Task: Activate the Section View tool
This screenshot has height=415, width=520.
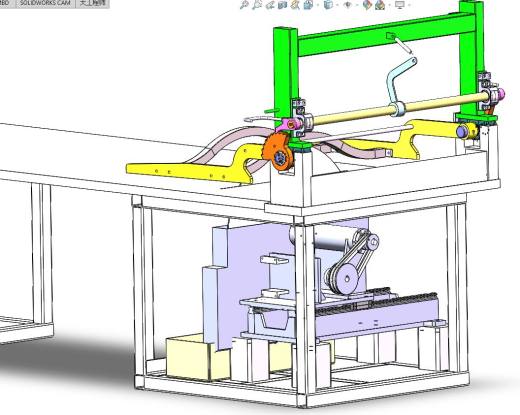Action: (x=283, y=5)
